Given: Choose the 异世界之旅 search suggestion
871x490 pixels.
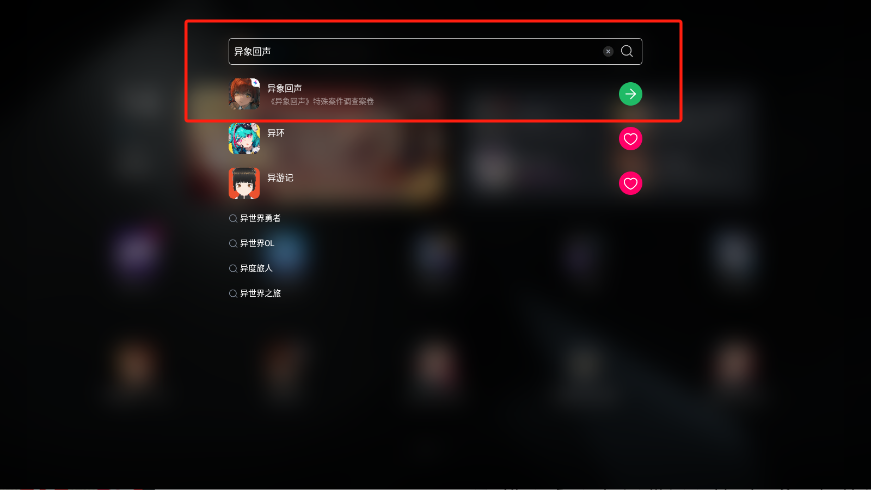Looking at the screenshot, I should (260, 293).
